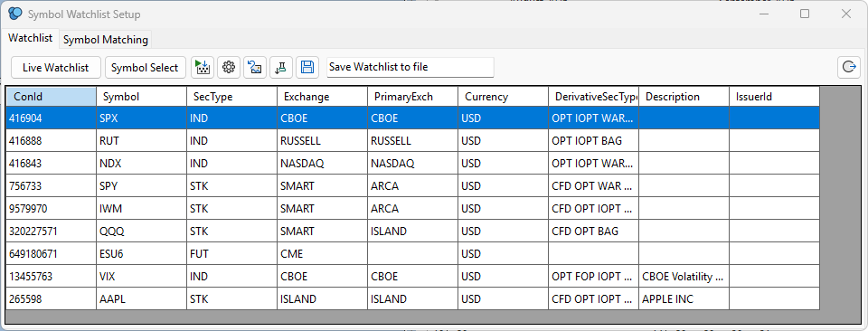Screen dimensions: 868x331
Task: Click NASDAQ in the PrimaryExch column
Action: pyautogui.click(x=413, y=164)
